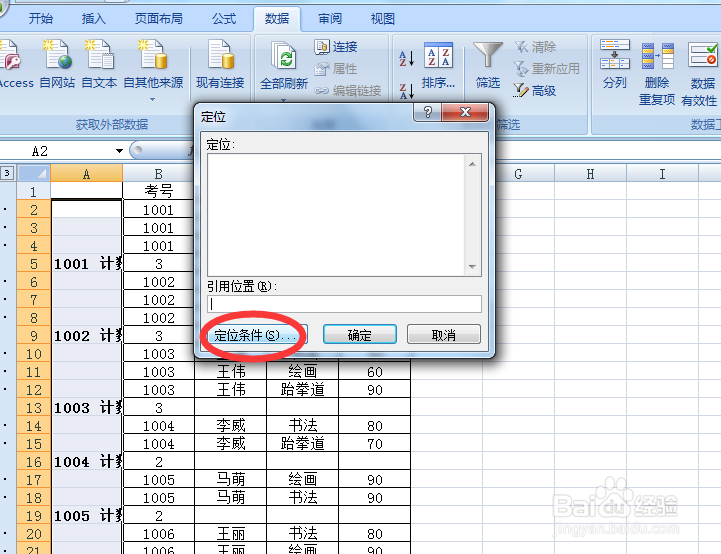721x554 pixels.
Task: Select row 13 header
Action: (34, 408)
